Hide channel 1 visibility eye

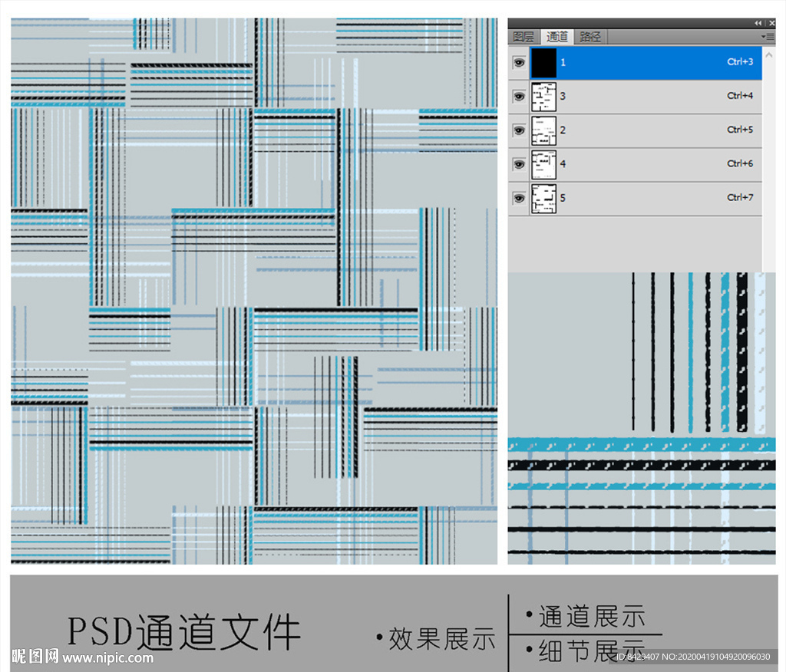click(519, 62)
